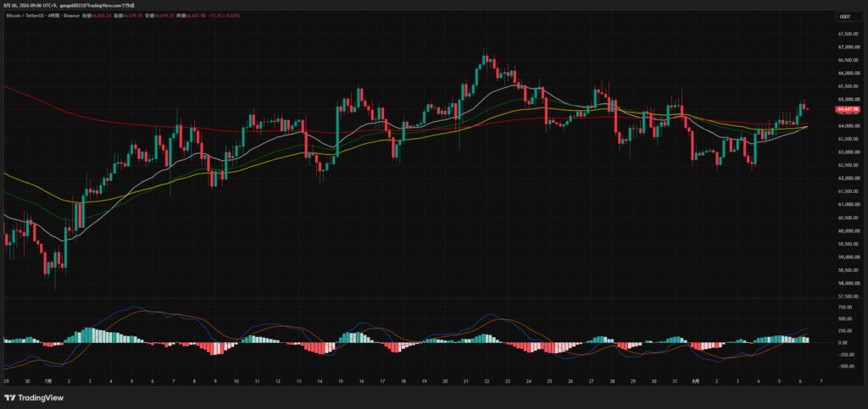This screenshot has width=868, height=409.
Task: Click the 8月 month label on time axis
Action: tap(695, 381)
